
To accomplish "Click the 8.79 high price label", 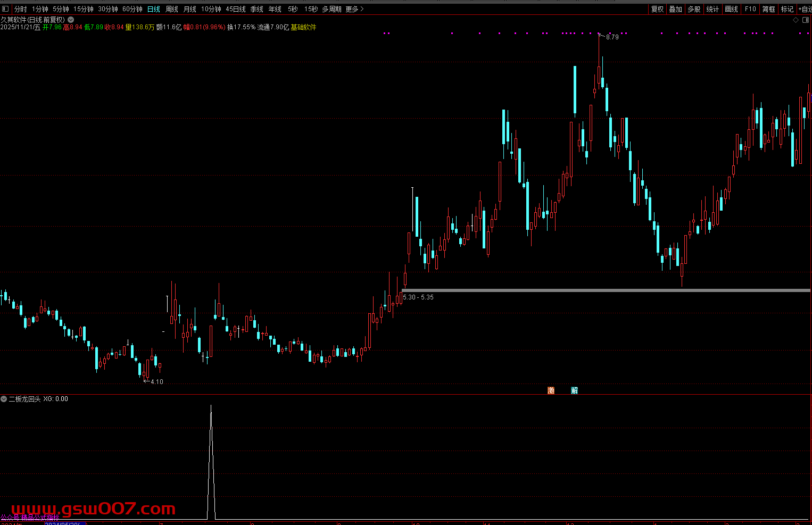I will tap(612, 37).
